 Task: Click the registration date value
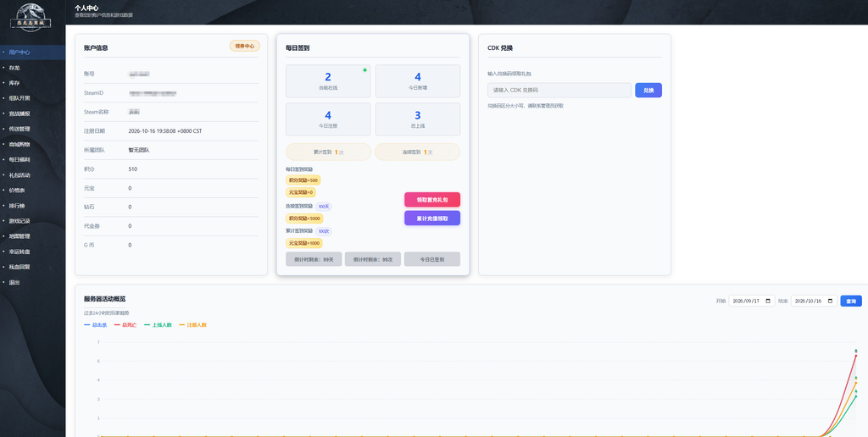[x=165, y=131]
